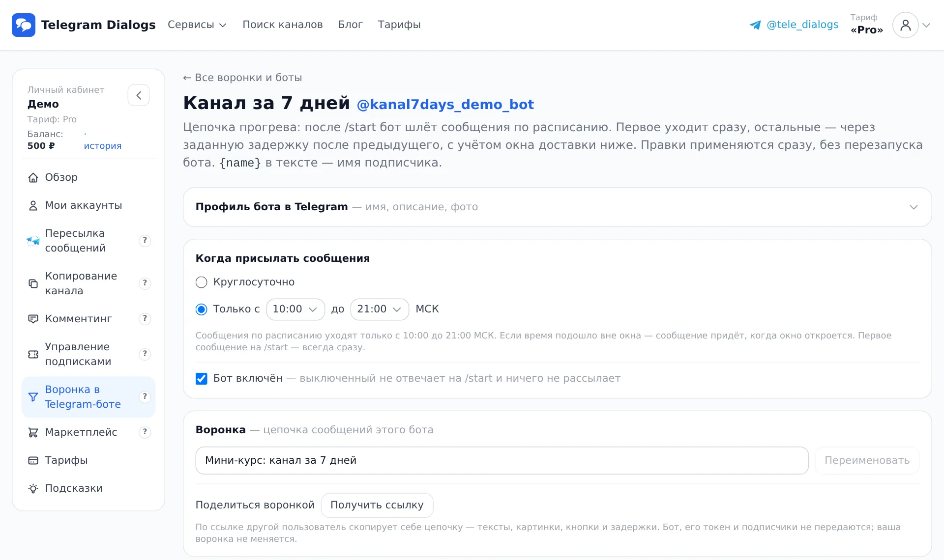This screenshot has width=944, height=560.
Task: Expand the account menu chevron in header
Action: tap(926, 25)
